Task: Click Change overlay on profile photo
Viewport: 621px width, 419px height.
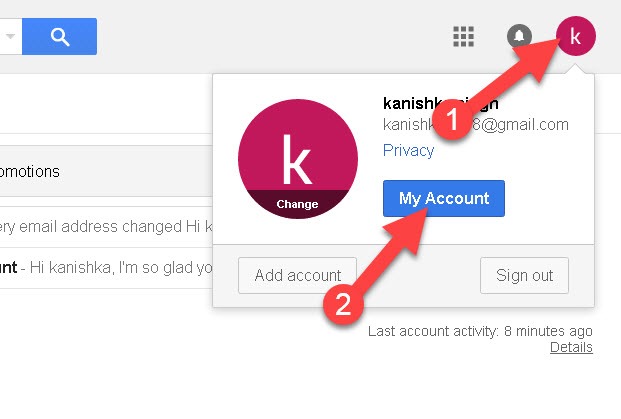Action: tap(297, 204)
